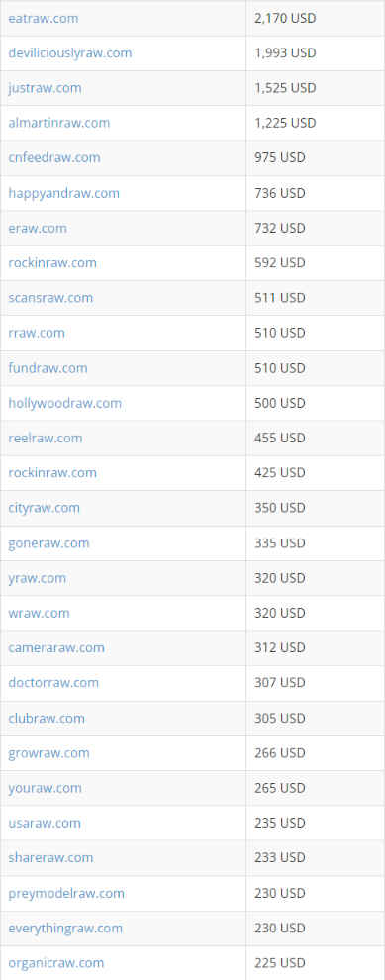The height and width of the screenshot is (980, 385).
Task: Open justraw.com domain link
Action: click(45, 88)
